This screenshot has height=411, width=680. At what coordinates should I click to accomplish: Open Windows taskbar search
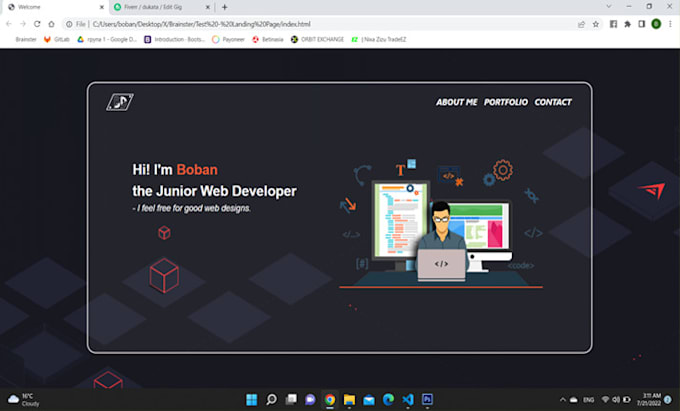[271, 399]
